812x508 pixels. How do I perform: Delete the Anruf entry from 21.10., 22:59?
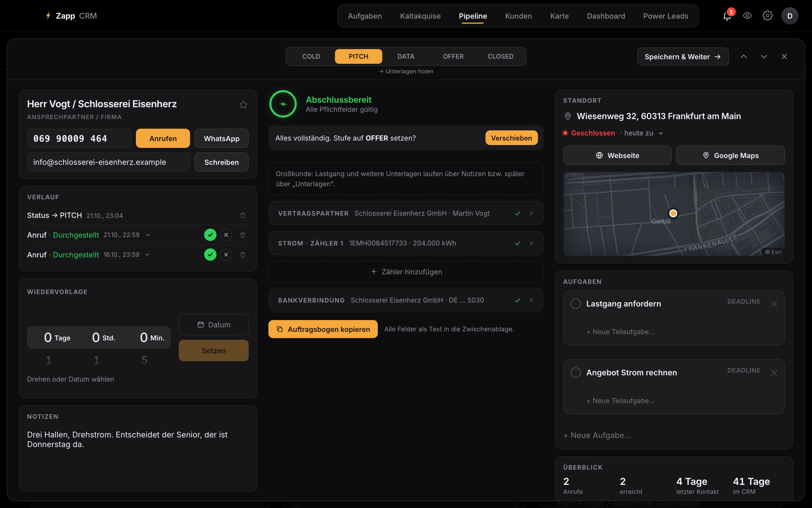tap(242, 235)
